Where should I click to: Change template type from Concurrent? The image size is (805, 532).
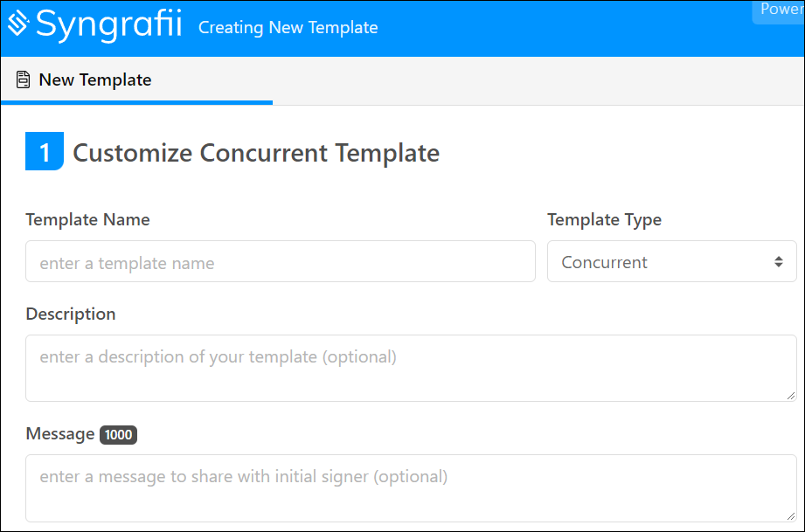(x=671, y=261)
